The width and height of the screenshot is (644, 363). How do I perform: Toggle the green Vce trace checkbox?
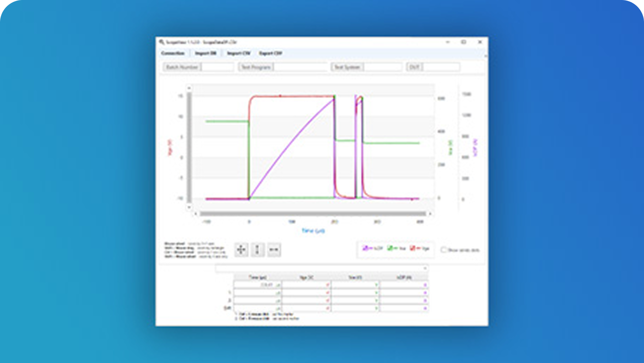[390, 248]
